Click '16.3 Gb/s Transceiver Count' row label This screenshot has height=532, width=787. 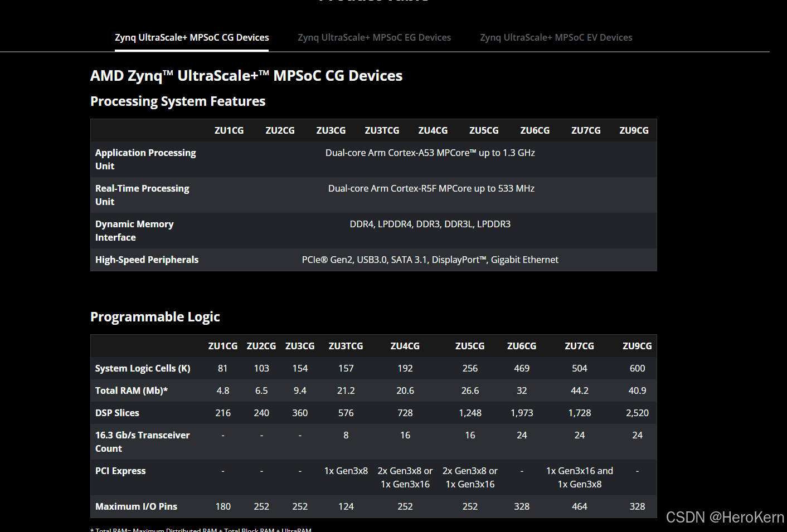[143, 442]
